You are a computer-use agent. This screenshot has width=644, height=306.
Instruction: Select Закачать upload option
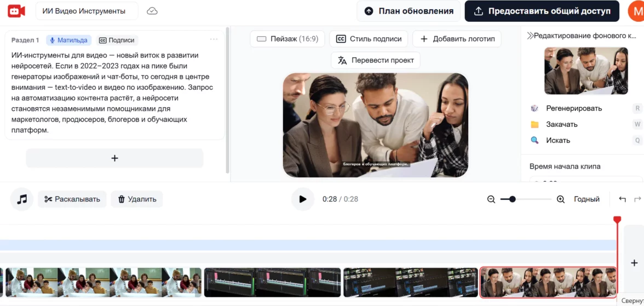pos(561,124)
